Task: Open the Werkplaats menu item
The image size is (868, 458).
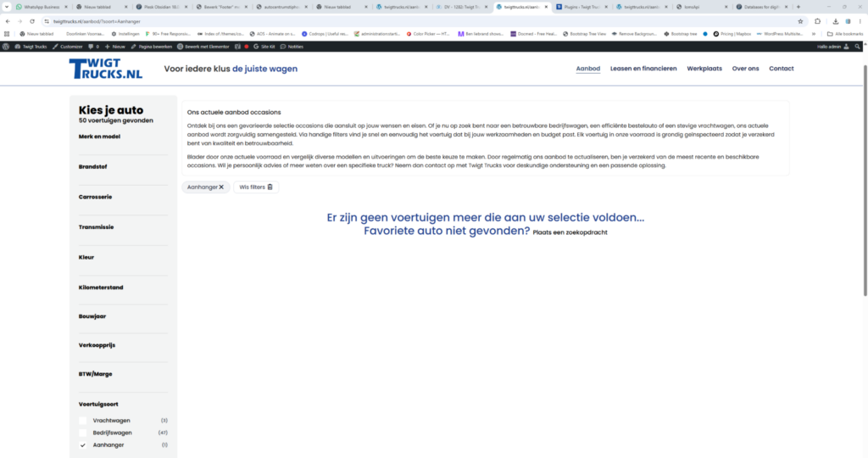Action: point(704,69)
